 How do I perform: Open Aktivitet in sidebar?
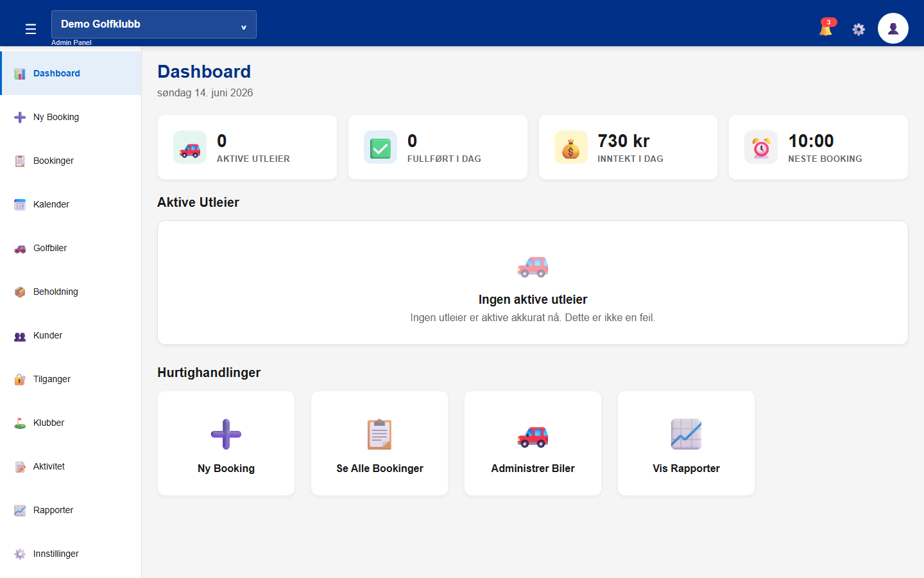pyautogui.click(x=49, y=466)
